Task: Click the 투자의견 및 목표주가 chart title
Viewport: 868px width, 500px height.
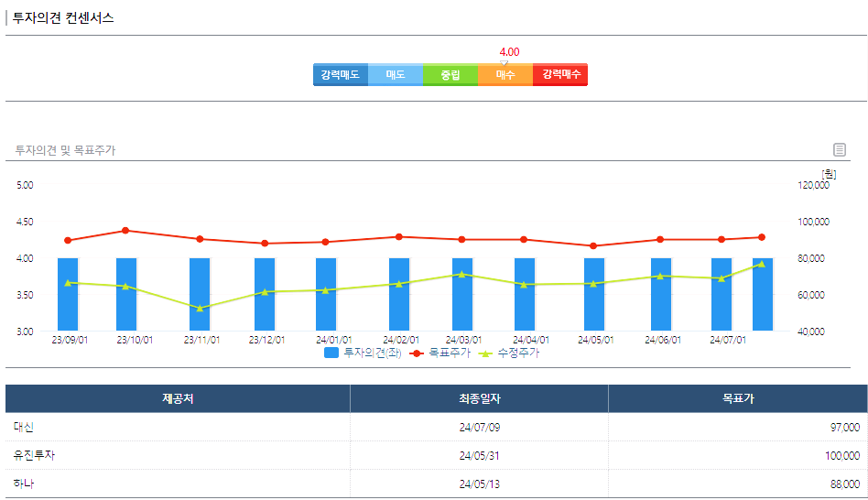Action: click(x=65, y=150)
